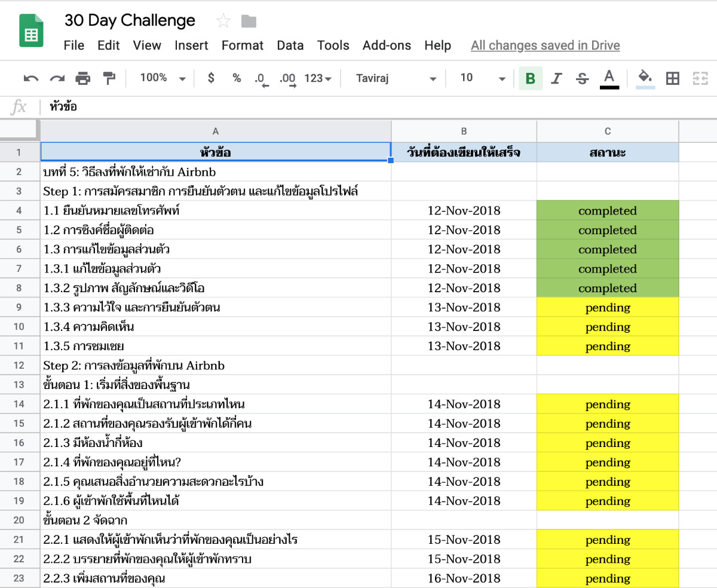Move document using the folder icon
The image size is (717, 588).
[x=249, y=22]
